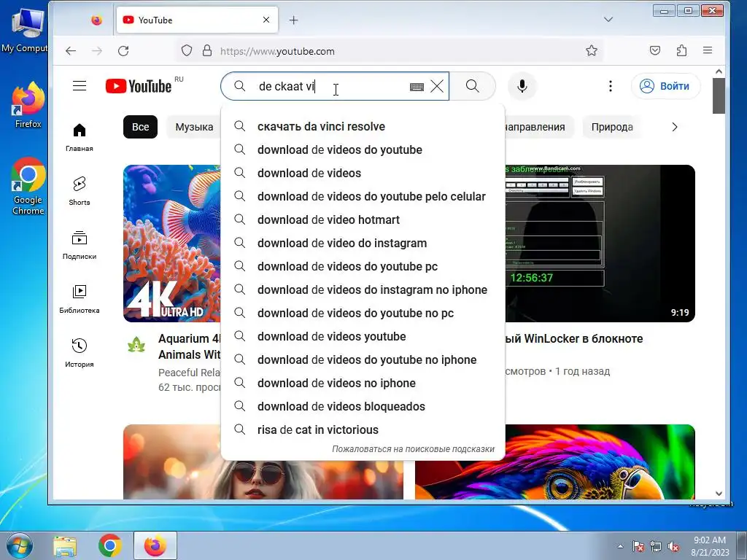Viewport: 747px width, 560px height.
Task: Close the YouTube tab
Action: pos(266,20)
